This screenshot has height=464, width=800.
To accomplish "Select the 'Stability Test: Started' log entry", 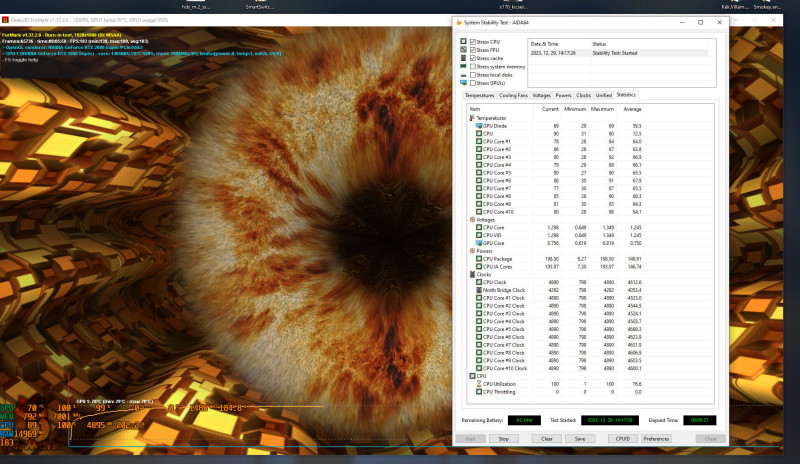I will (x=618, y=53).
